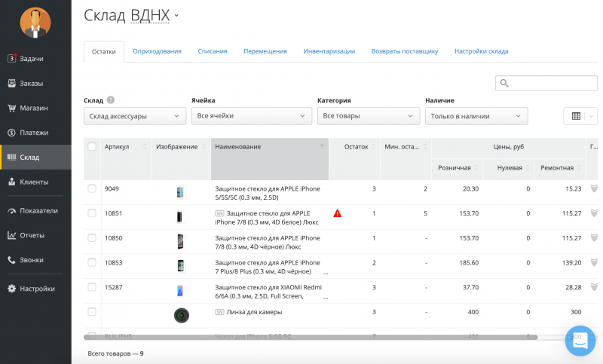Viewport: 603px width, 364px height.
Task: Open Настройки gear icon in the sidebar
Action: (x=11, y=288)
